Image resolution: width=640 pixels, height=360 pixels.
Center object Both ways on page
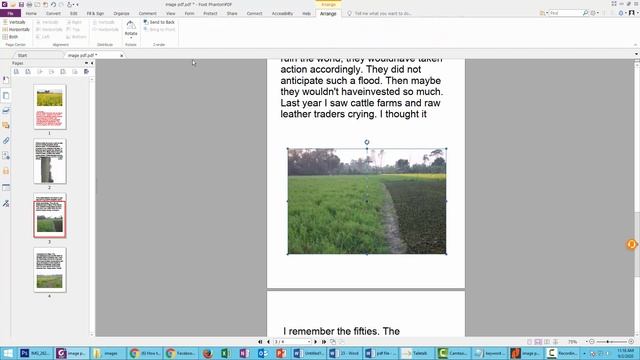click(11, 37)
